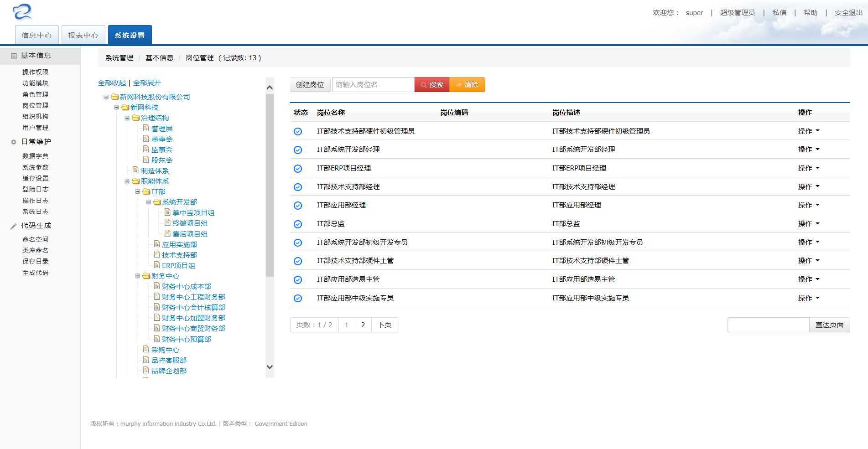
Task: Click the folder icon beside 治理结构
Action: click(136, 118)
